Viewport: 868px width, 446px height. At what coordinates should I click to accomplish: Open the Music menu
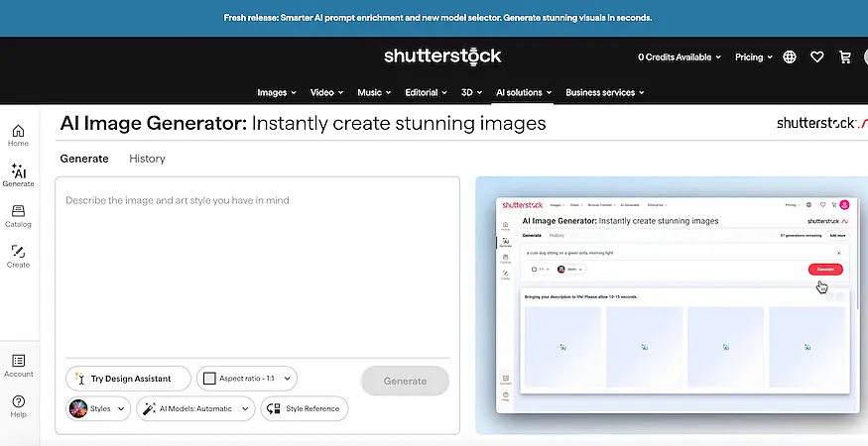(x=374, y=92)
